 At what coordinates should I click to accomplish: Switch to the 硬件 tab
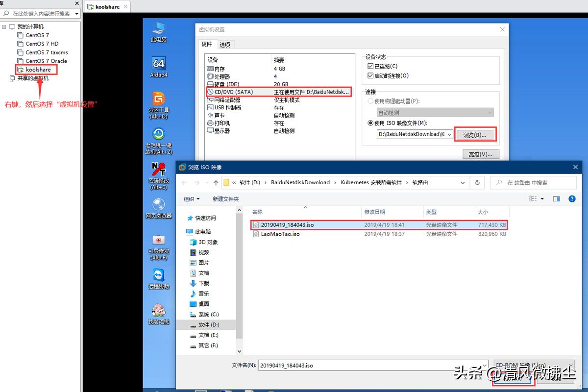tap(207, 44)
